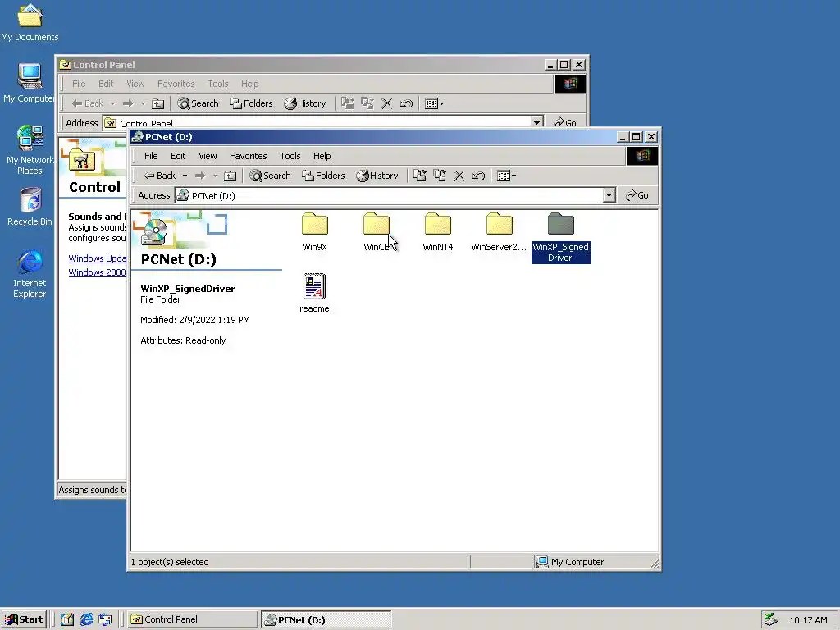Switch to Control Panel taskbar button
The image size is (840, 630).
coord(193,619)
